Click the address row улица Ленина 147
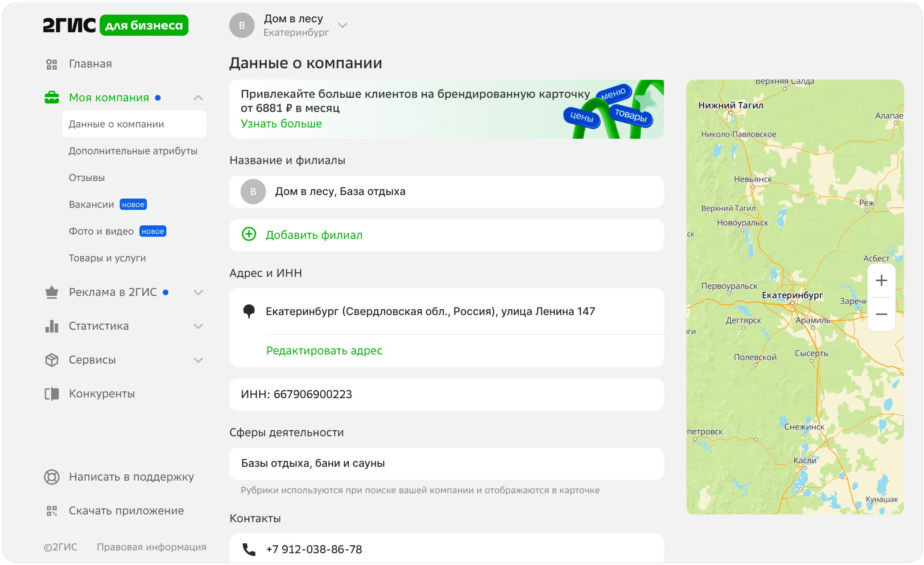The image size is (924, 565). (x=446, y=311)
